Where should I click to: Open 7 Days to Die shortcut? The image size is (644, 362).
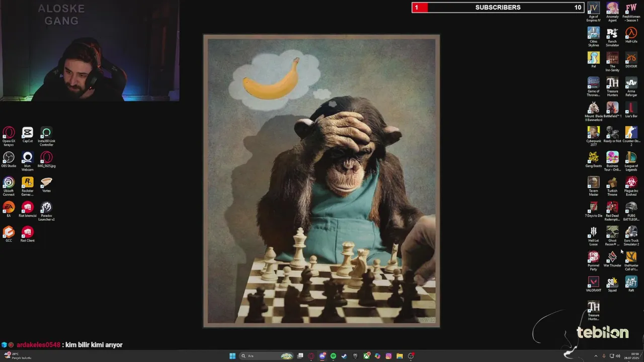click(594, 210)
